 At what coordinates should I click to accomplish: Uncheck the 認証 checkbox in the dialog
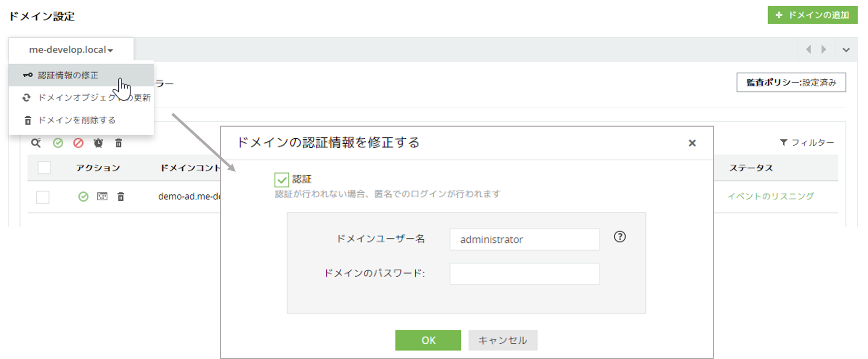(281, 180)
